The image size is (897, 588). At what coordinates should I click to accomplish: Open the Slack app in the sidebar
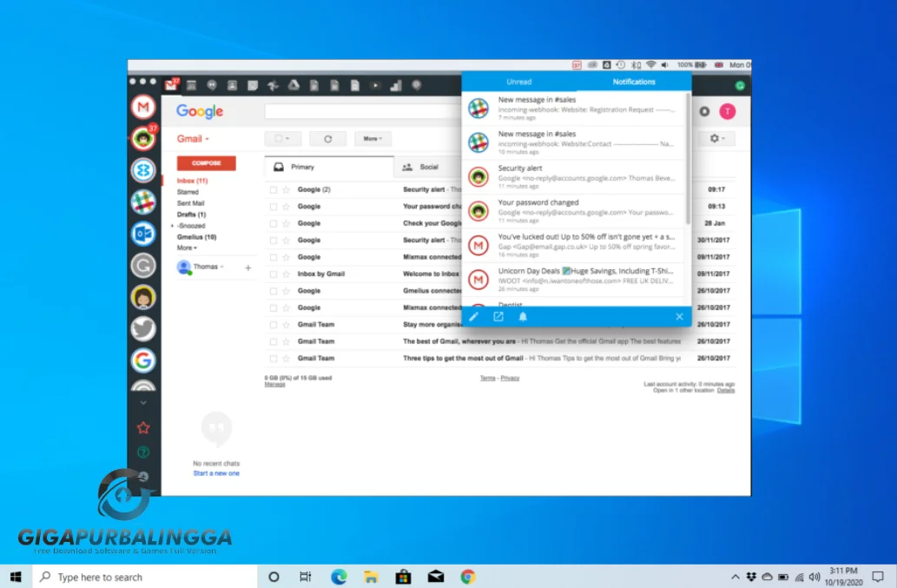pos(143,202)
